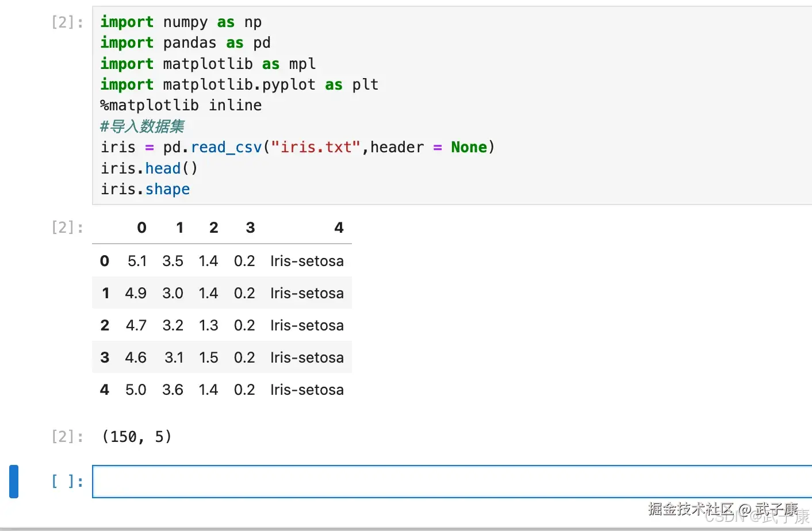The width and height of the screenshot is (812, 531).
Task: Click the 'import numpy as np' line
Action: click(x=181, y=22)
